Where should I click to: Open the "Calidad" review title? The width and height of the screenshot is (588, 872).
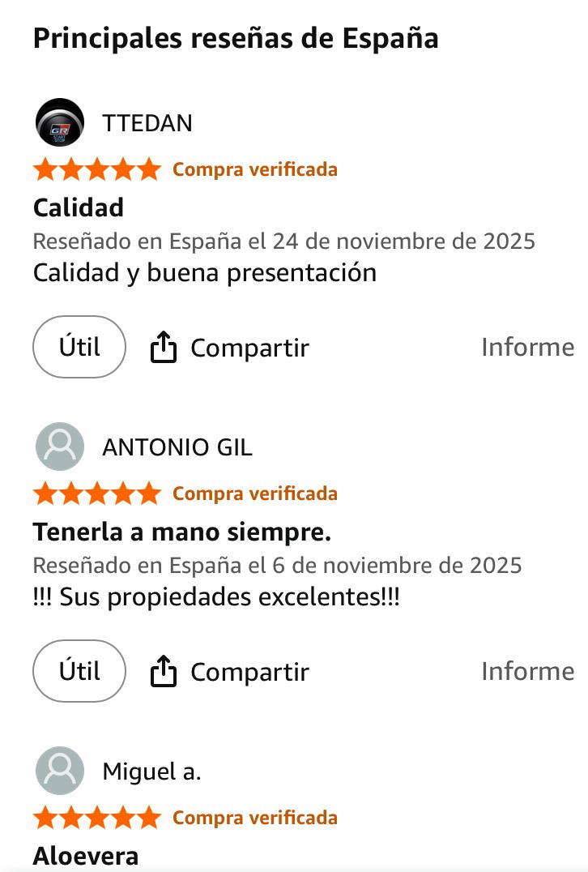coord(79,207)
